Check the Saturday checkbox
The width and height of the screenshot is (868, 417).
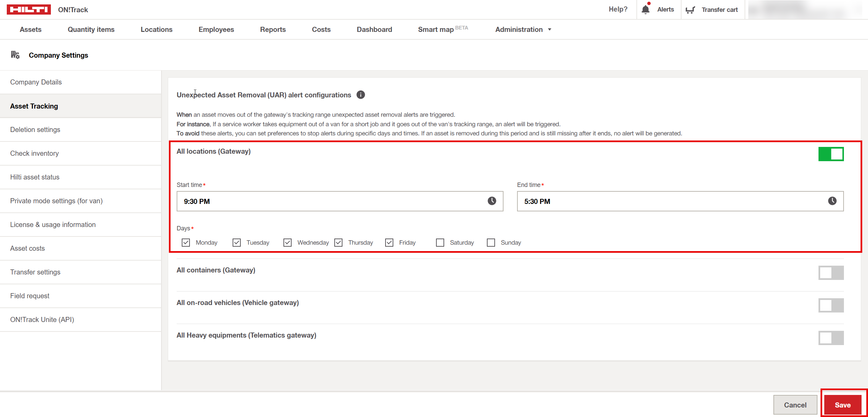440,243
